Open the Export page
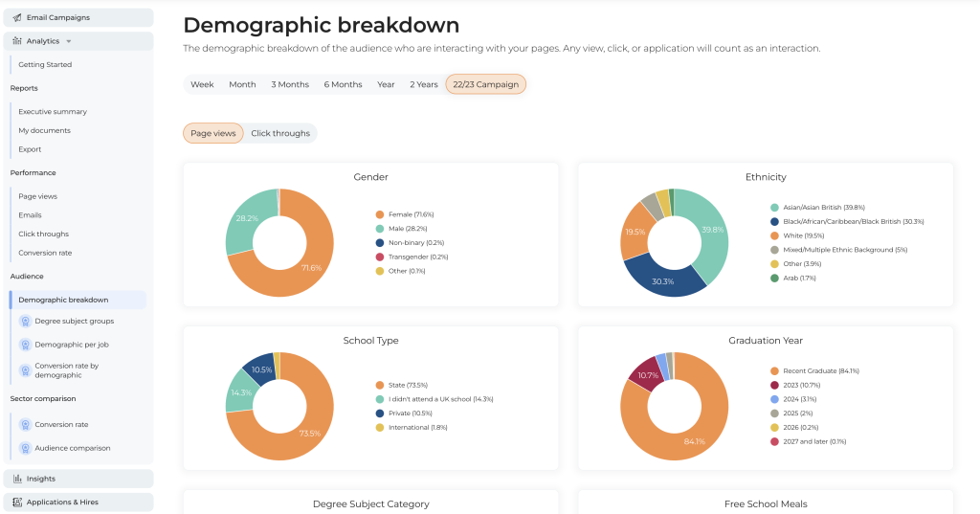Screen dimensions: 980x514 click(30, 149)
